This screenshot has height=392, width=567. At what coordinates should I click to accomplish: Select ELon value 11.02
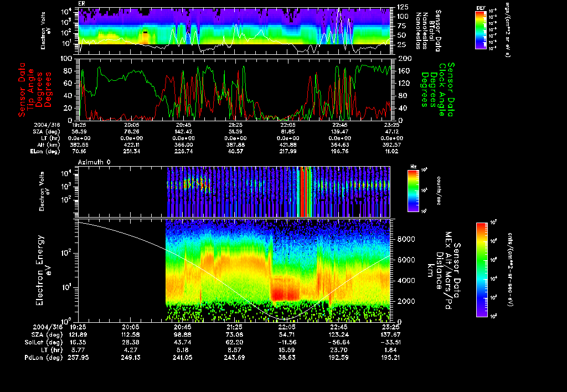(x=391, y=151)
